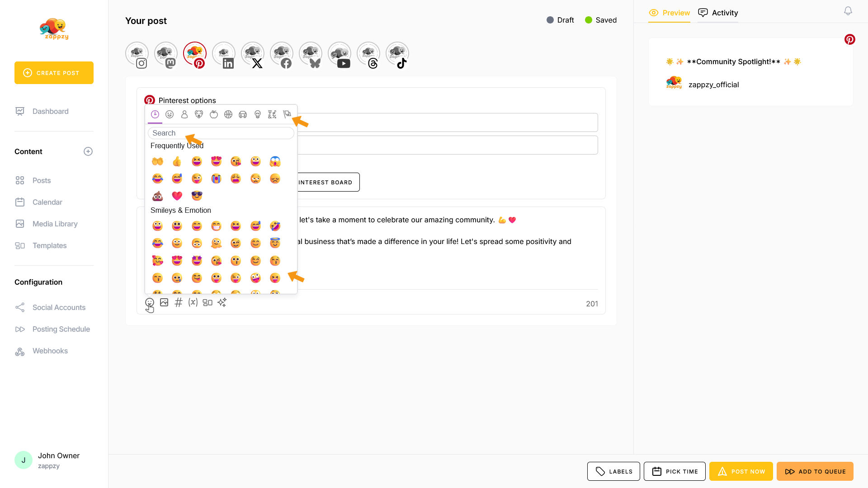Click the Create Post button
This screenshot has width=868, height=488.
[x=54, y=73]
